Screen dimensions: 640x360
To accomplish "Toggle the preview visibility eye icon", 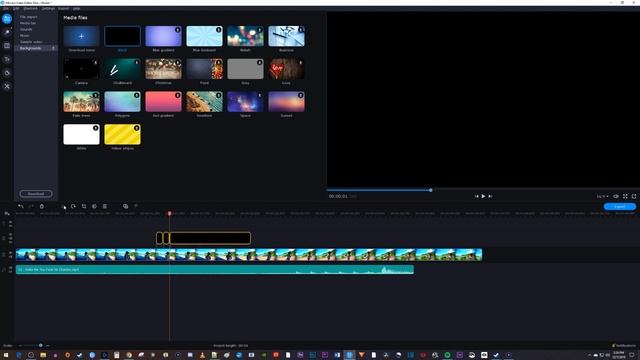I will 616,196.
